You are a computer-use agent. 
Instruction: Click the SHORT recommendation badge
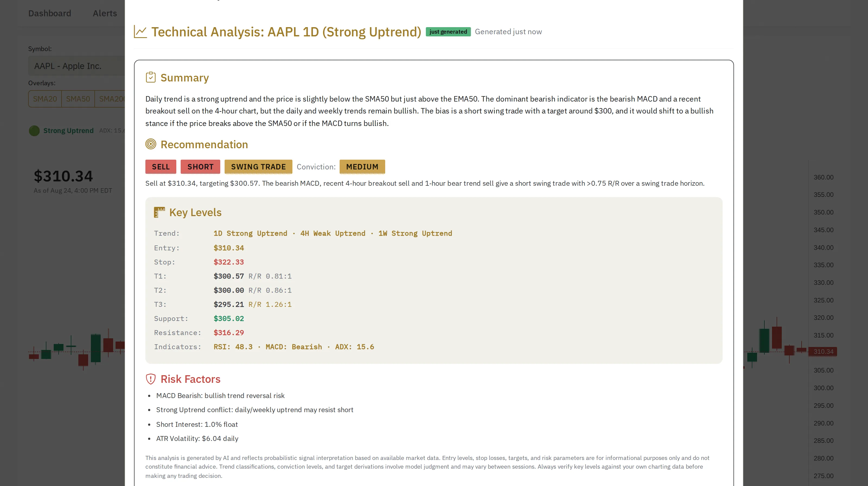coord(200,167)
